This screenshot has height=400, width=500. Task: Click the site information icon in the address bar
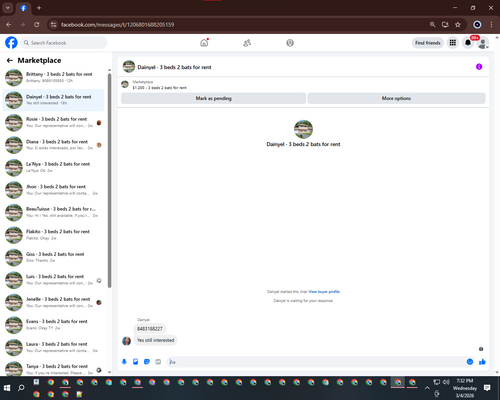pyautogui.click(x=53, y=25)
